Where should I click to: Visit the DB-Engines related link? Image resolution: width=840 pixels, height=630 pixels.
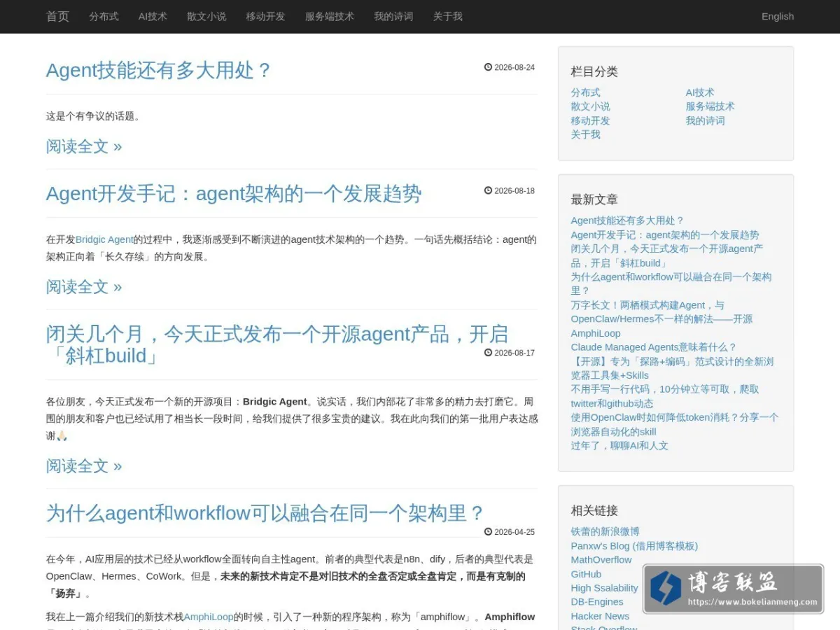coord(596,602)
